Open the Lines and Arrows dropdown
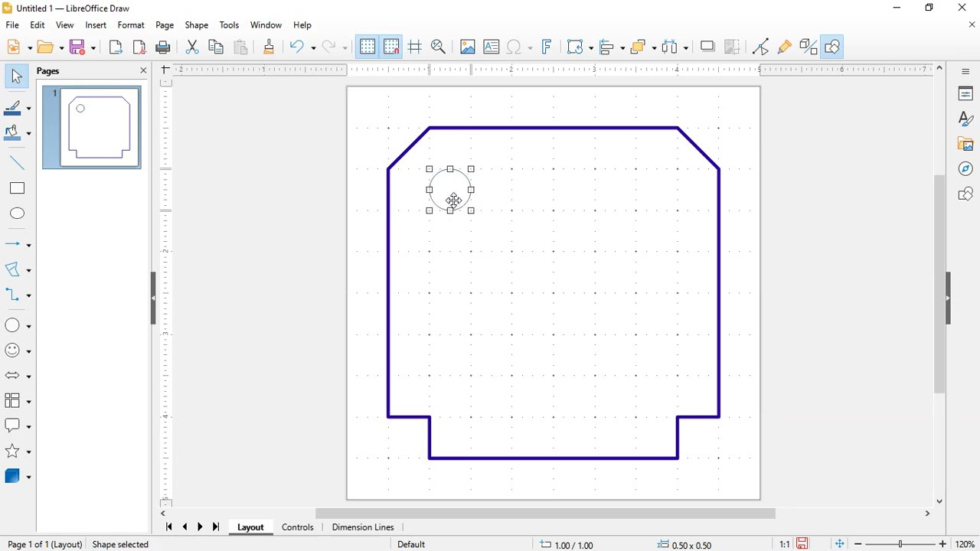 29,245
